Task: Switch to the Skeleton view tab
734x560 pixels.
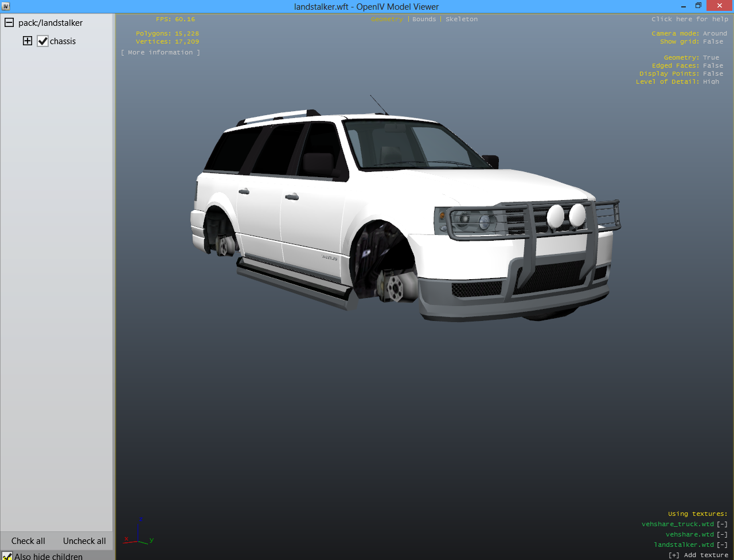Action: point(461,19)
